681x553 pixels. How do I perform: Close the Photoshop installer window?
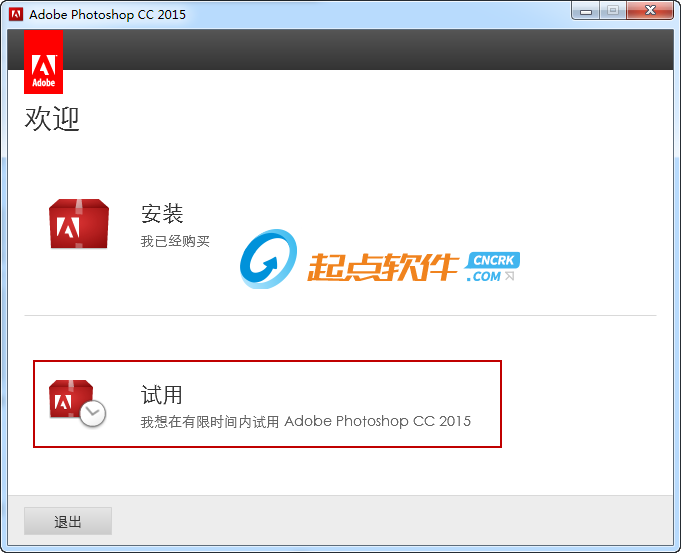(650, 10)
